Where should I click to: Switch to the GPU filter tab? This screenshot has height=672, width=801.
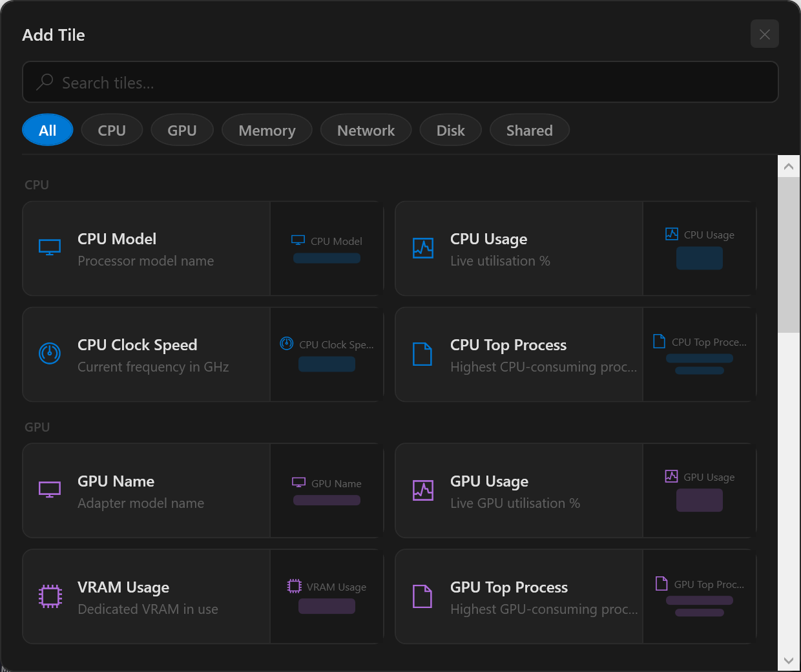click(x=182, y=129)
